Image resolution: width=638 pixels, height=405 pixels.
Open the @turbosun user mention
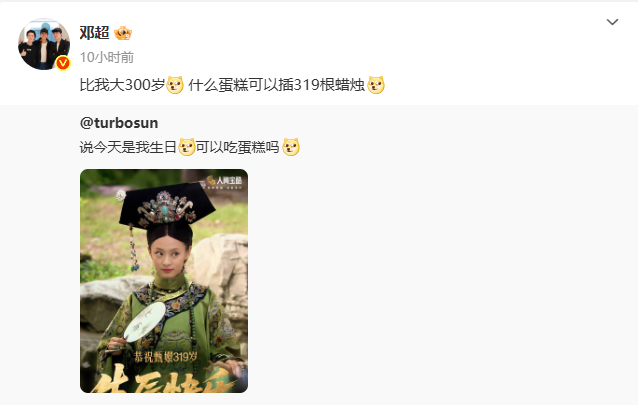pyautogui.click(x=119, y=123)
